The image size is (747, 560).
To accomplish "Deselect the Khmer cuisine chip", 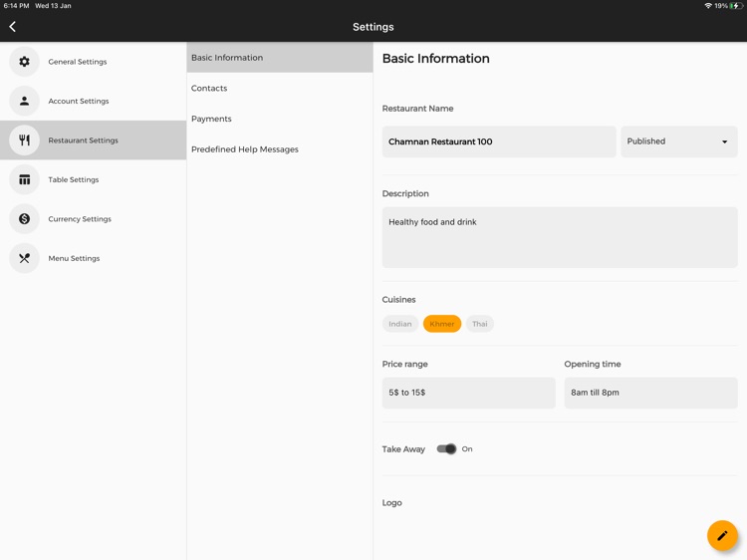I will pyautogui.click(x=442, y=324).
